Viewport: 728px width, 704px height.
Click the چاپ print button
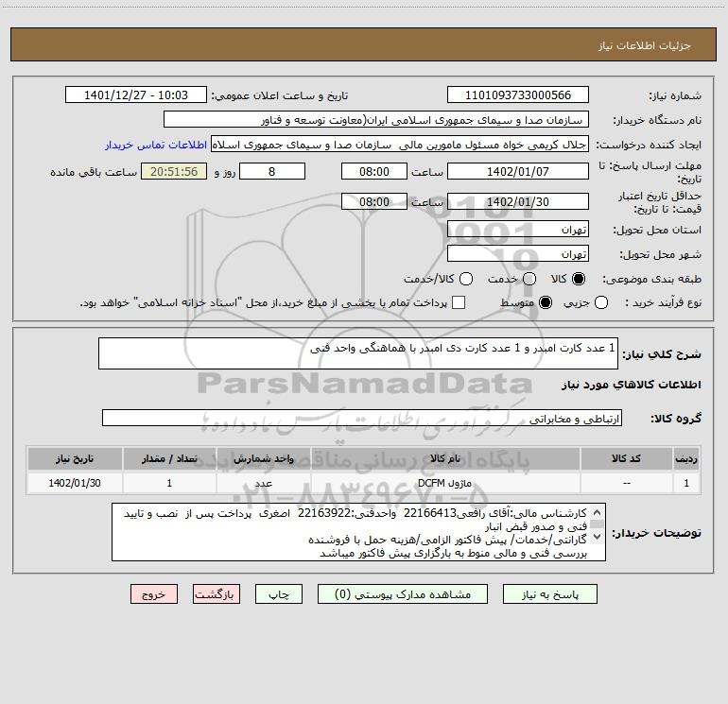click(279, 594)
